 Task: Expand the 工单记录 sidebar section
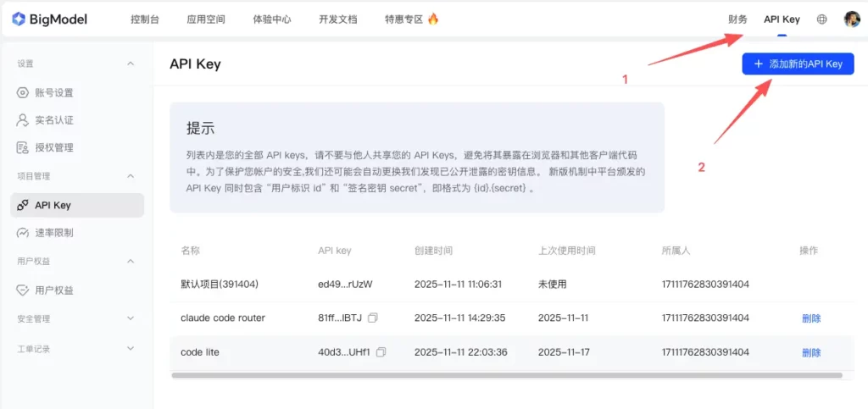tap(131, 348)
